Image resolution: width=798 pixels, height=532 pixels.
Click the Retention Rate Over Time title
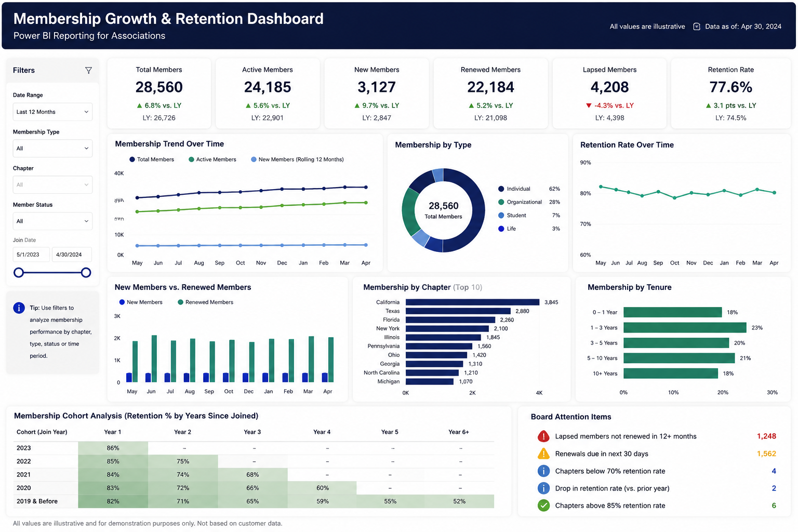click(627, 145)
